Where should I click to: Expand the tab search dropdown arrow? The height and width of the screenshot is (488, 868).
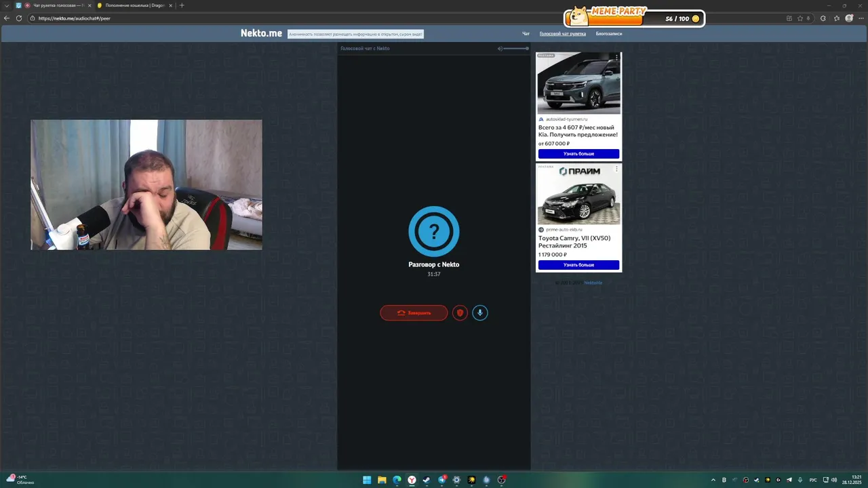point(7,5)
